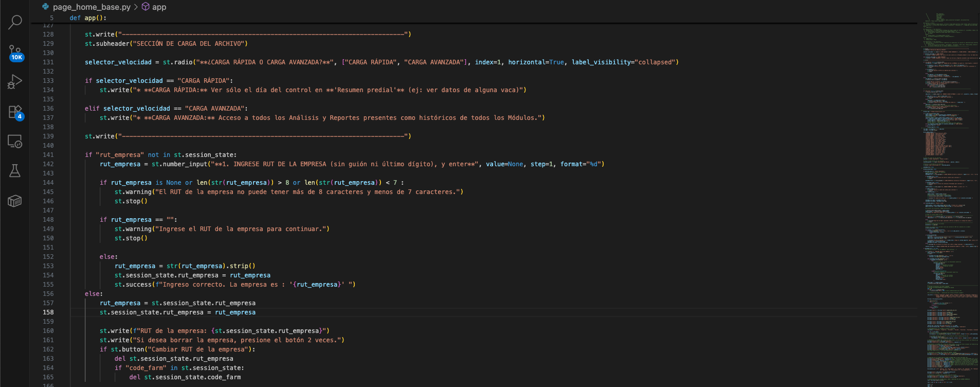
Task: Open the Remote Explorer view
Action: [x=15, y=141]
